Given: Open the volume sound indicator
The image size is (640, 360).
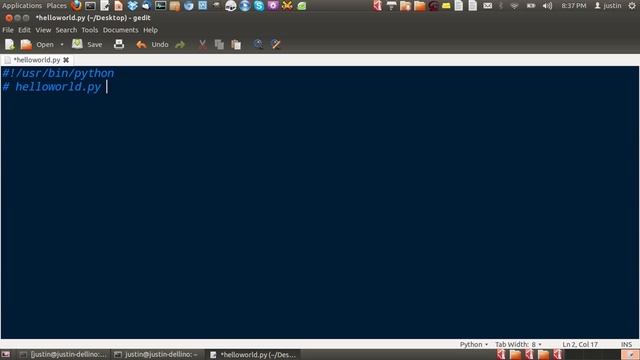Looking at the screenshot, I should click(547, 6).
